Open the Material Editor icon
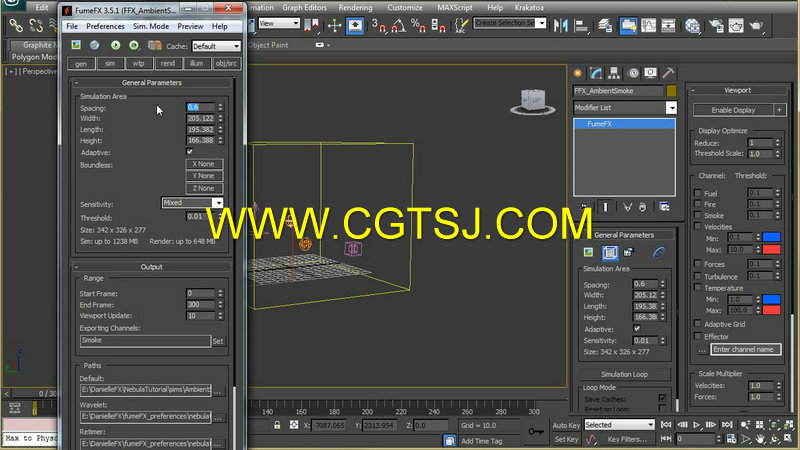Viewport: 800px width, 450px height. [692, 26]
